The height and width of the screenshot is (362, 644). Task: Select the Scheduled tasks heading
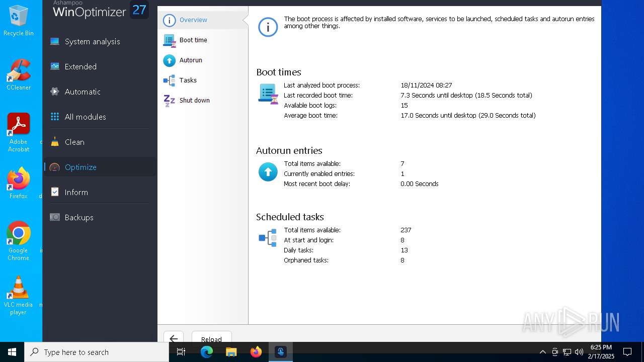(x=290, y=217)
